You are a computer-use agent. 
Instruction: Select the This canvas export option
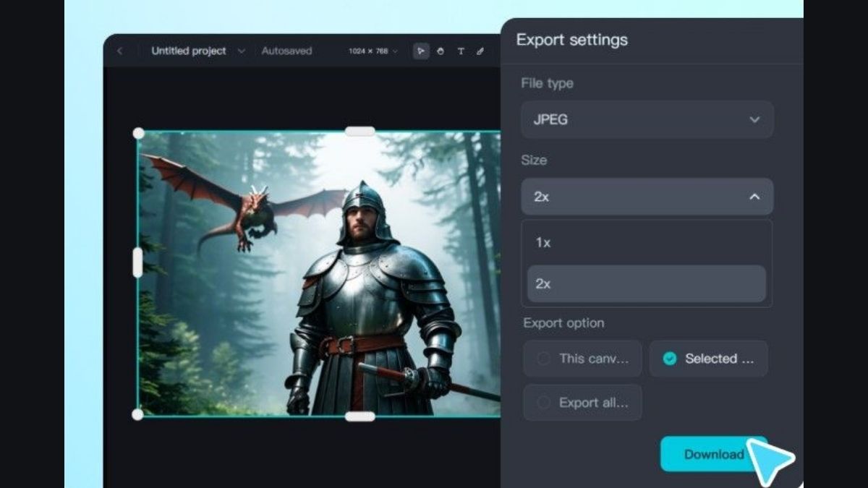pos(582,359)
